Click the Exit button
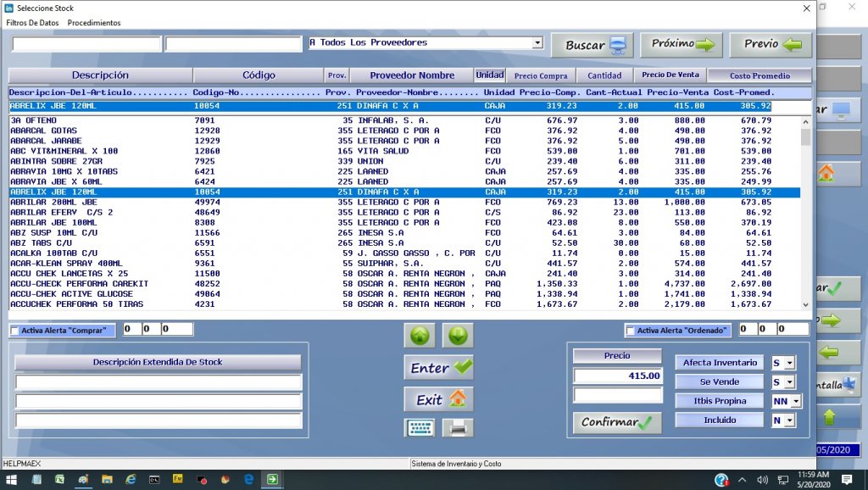 pyautogui.click(x=439, y=399)
